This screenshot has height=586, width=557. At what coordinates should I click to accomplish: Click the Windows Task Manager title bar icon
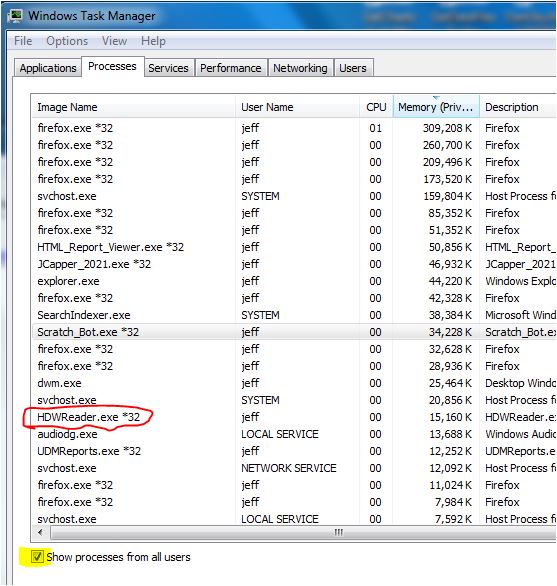16,16
